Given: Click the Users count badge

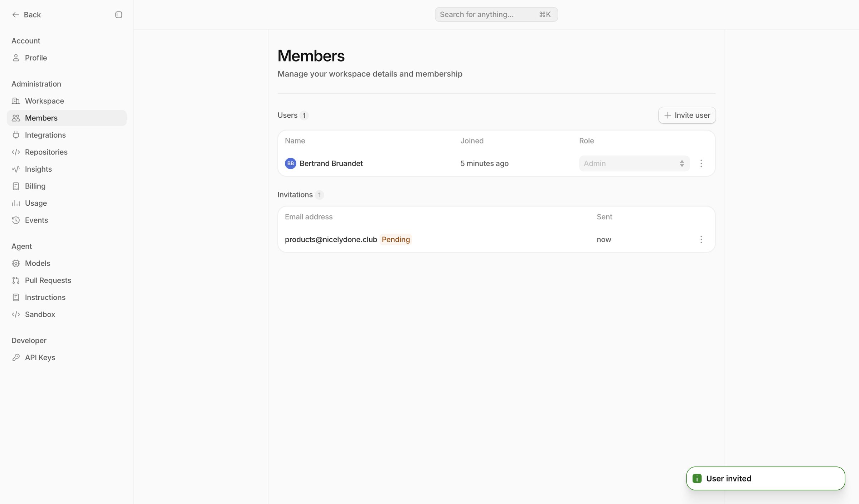Looking at the screenshot, I should coord(304,116).
